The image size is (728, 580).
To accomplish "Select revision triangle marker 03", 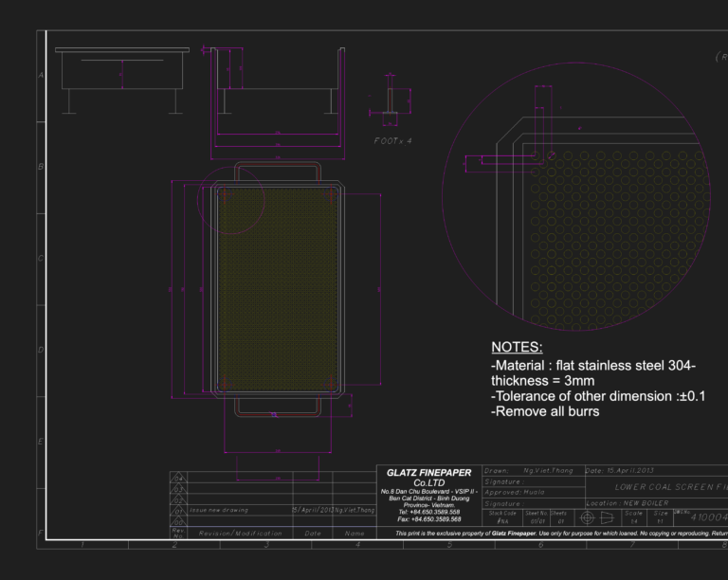I will 179,489.
